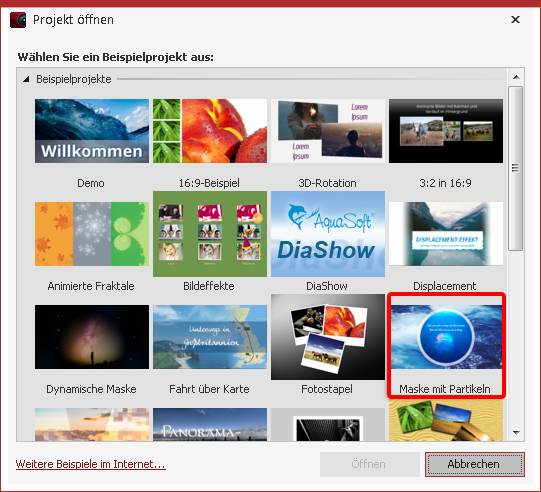541x492 pixels.
Task: Click the Dynamische Maske label
Action: click(91, 389)
